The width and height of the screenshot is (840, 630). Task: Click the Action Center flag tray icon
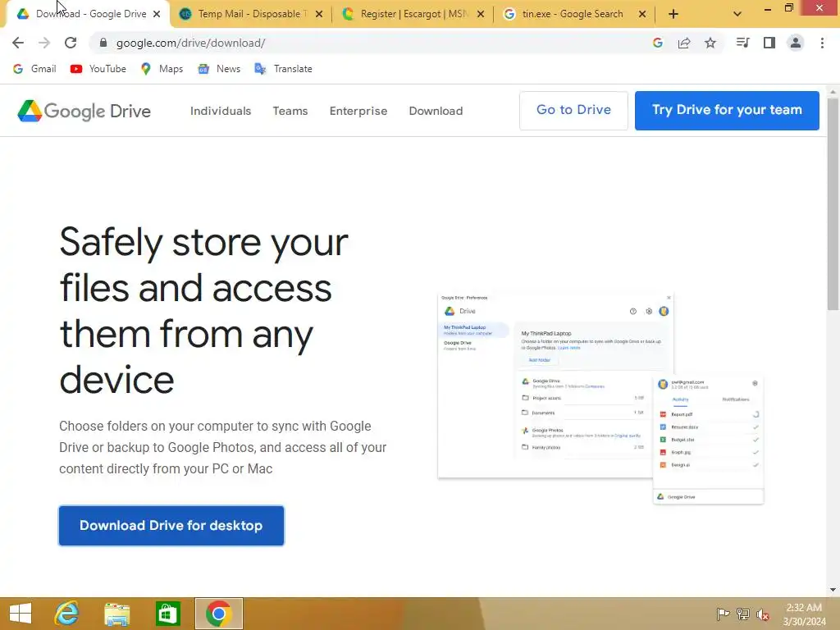pos(723,614)
